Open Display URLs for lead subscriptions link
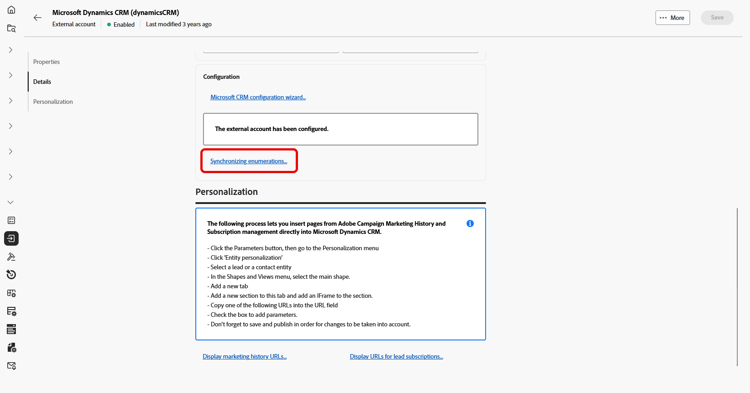 (x=396, y=356)
